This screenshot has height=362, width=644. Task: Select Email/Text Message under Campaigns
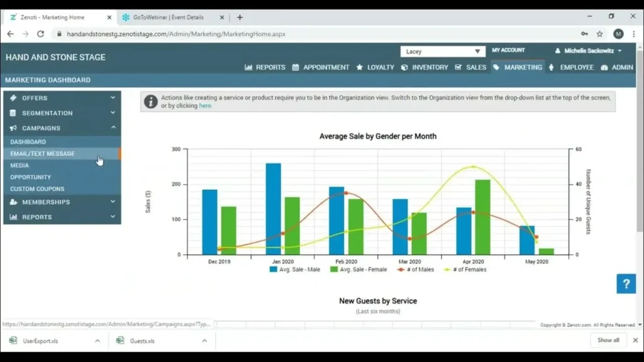[42, 153]
